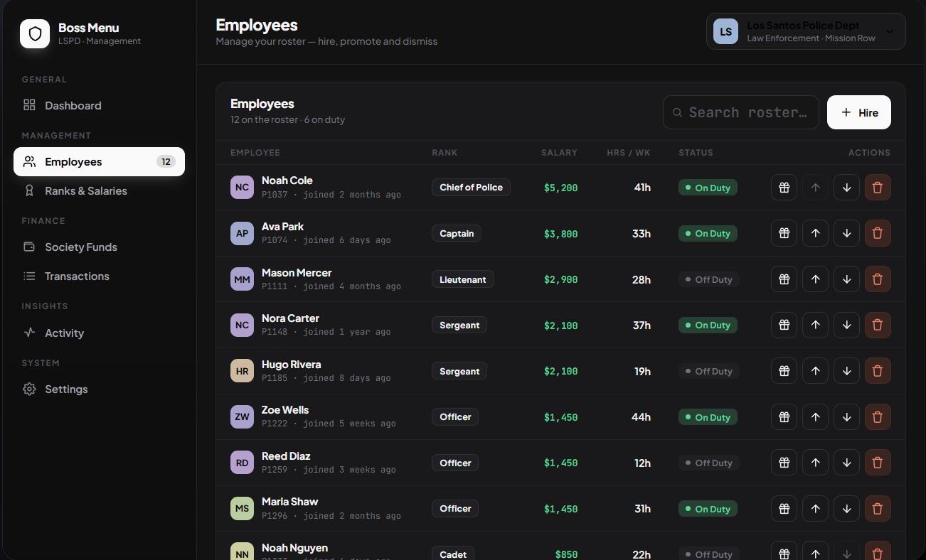Image resolution: width=926 pixels, height=560 pixels.
Task: Click the gift icon for Zoe Wells
Action: point(784,417)
